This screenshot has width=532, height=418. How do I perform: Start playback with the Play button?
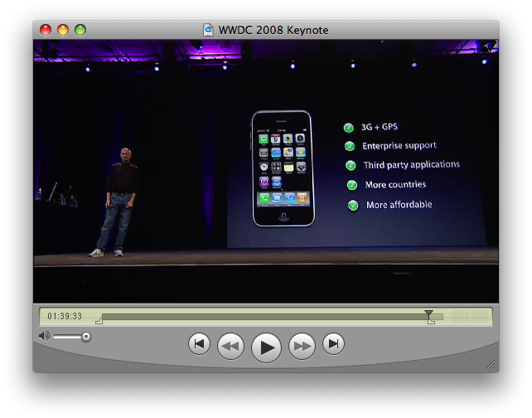pyautogui.click(x=266, y=348)
